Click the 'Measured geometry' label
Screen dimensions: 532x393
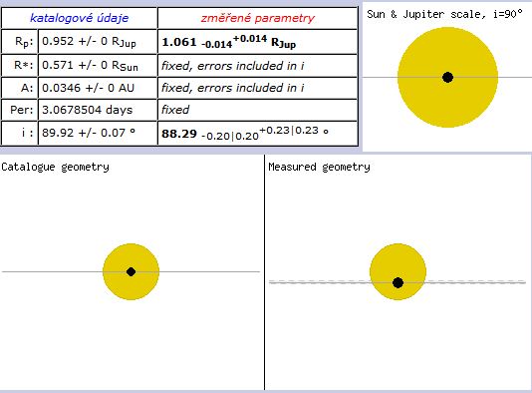click(x=319, y=167)
